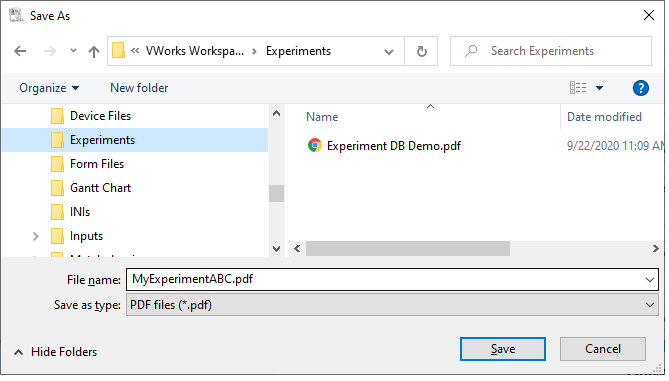Open the File name dropdown arrow
This screenshot has width=669, height=381.
(650, 280)
